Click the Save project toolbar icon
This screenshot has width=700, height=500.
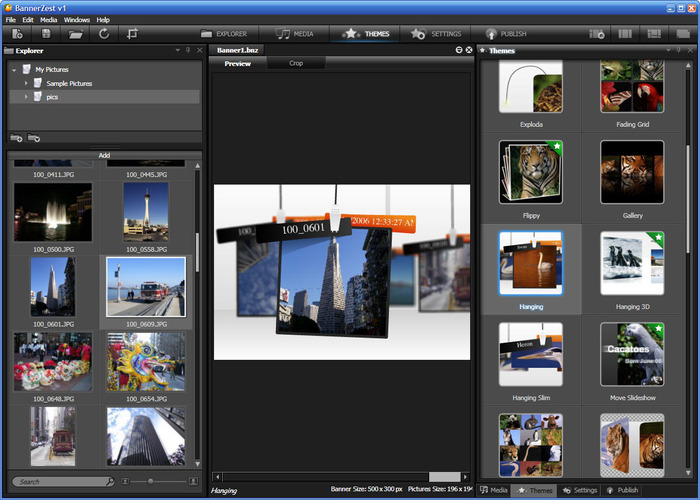[46, 34]
